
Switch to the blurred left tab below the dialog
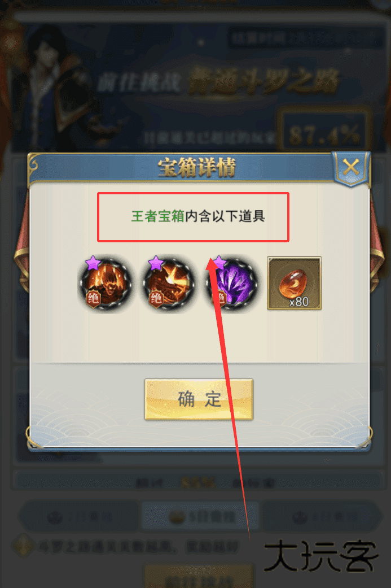tap(80, 517)
